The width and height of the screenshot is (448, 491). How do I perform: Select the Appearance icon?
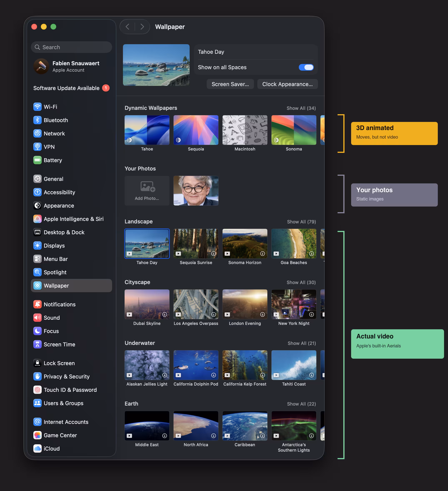pos(37,206)
